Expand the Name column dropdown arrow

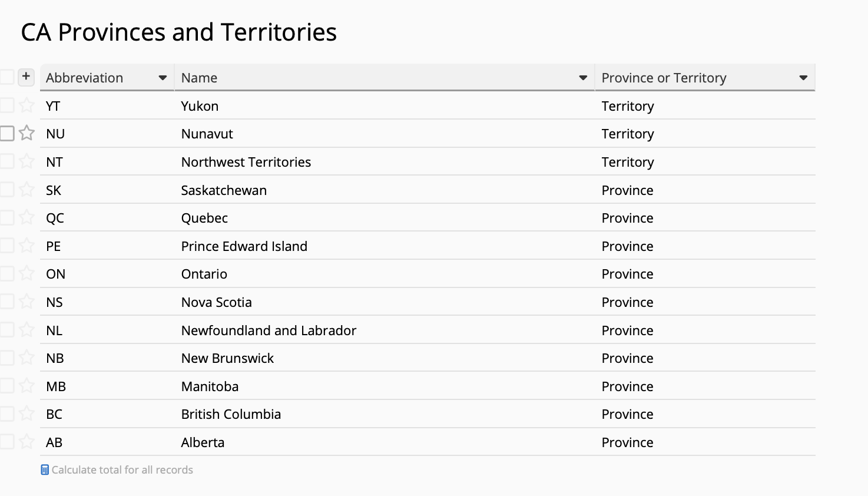(583, 78)
